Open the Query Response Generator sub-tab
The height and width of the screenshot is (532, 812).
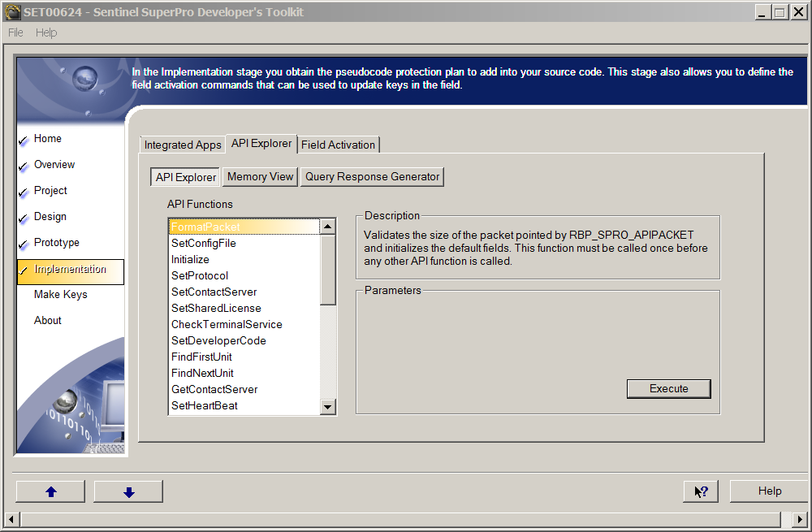pyautogui.click(x=372, y=176)
